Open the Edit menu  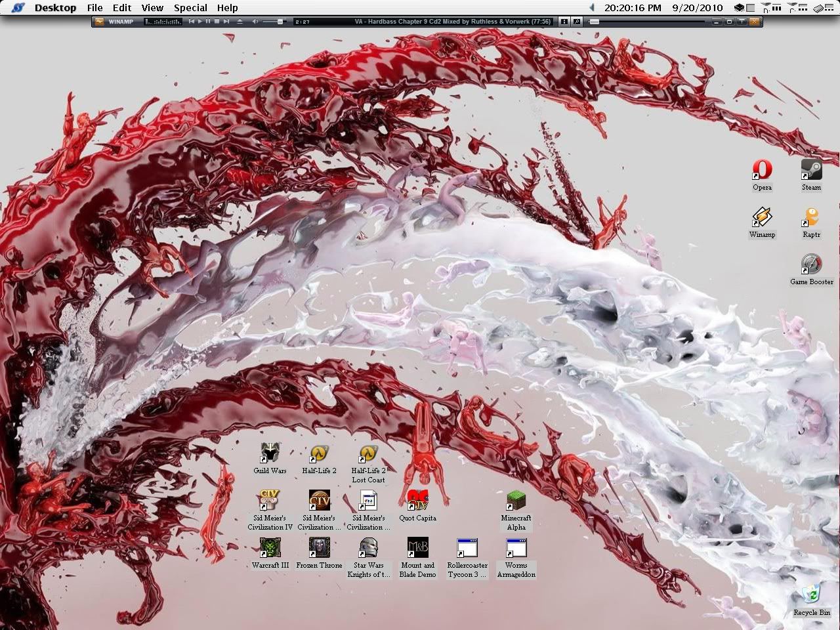point(122,8)
